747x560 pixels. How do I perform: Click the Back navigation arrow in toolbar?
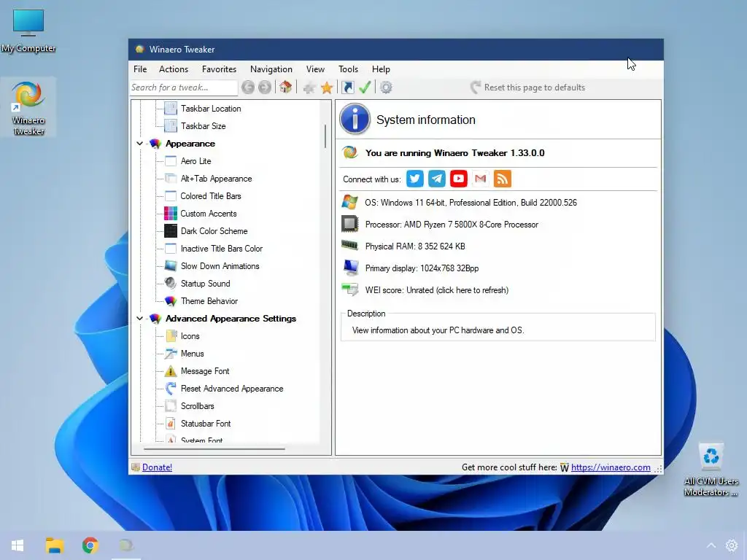[248, 87]
